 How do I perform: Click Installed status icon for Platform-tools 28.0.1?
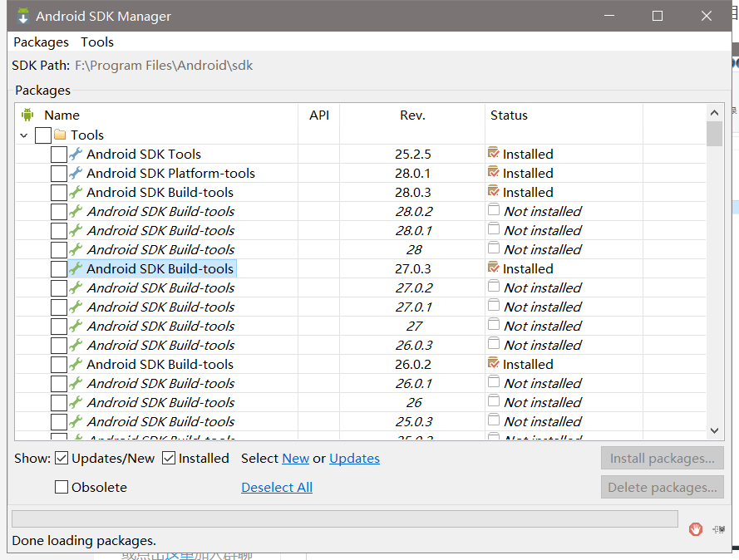[x=494, y=172]
